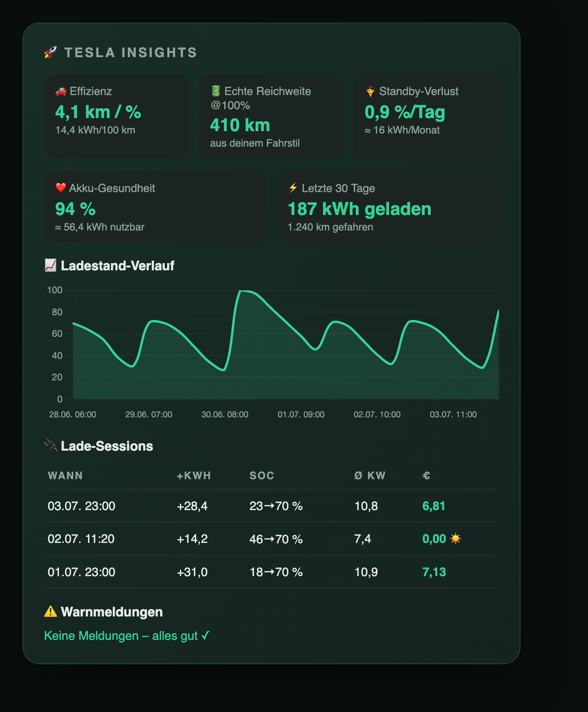The width and height of the screenshot is (588, 712).
Task: Click the 23→70 % SOC cell
Action: pyautogui.click(x=276, y=506)
